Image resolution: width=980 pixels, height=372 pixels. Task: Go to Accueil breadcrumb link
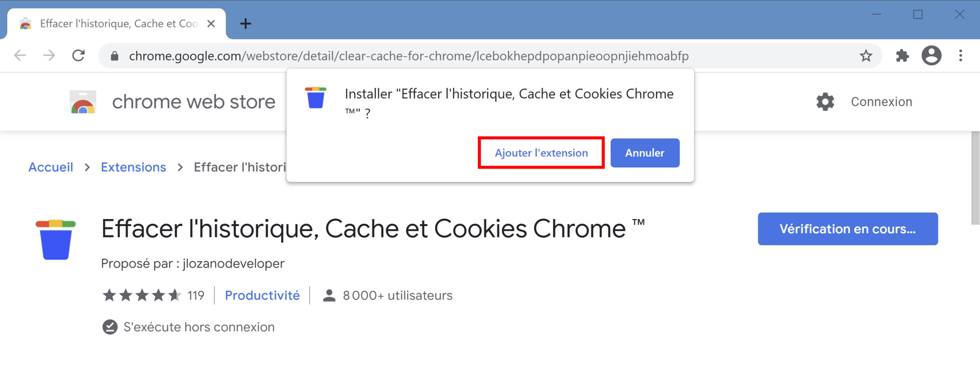click(51, 167)
